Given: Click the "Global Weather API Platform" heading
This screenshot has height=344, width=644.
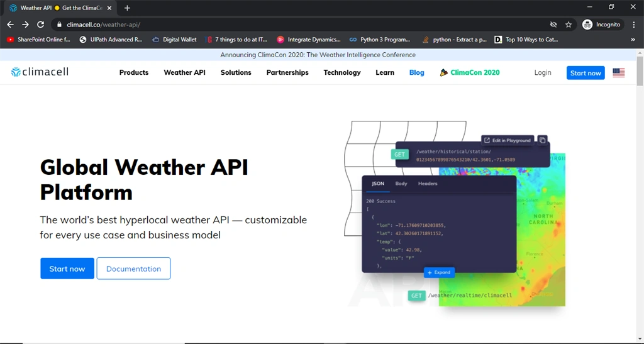Looking at the screenshot, I should coord(144,180).
